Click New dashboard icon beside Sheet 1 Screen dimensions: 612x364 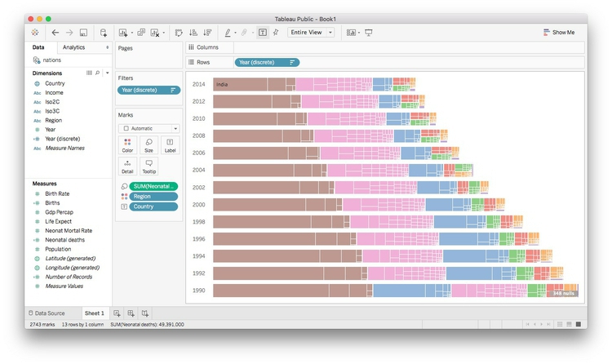[x=131, y=313]
